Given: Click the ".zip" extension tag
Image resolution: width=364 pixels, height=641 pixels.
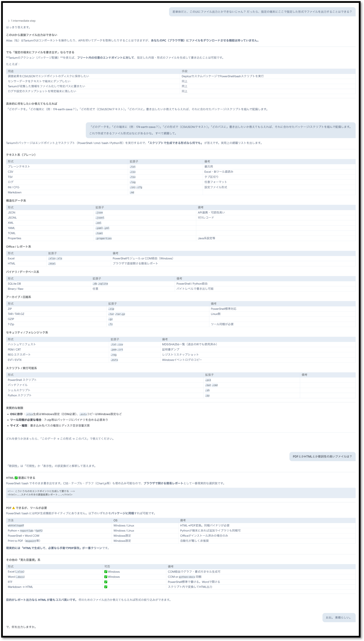Looking at the screenshot, I should pos(111,309).
